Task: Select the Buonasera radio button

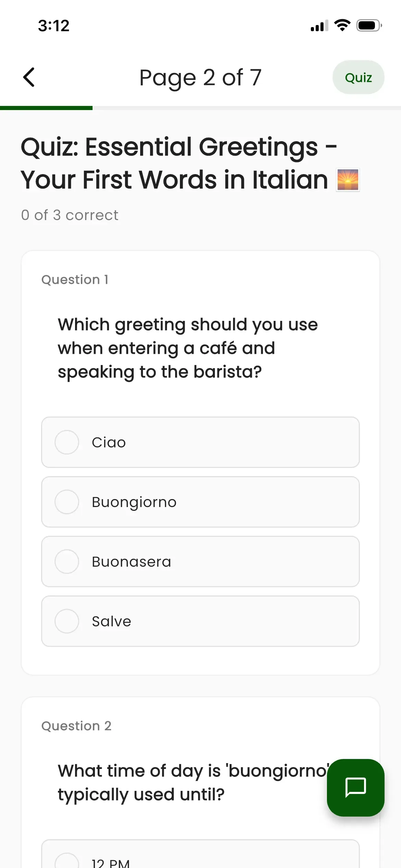Action: [67, 562]
